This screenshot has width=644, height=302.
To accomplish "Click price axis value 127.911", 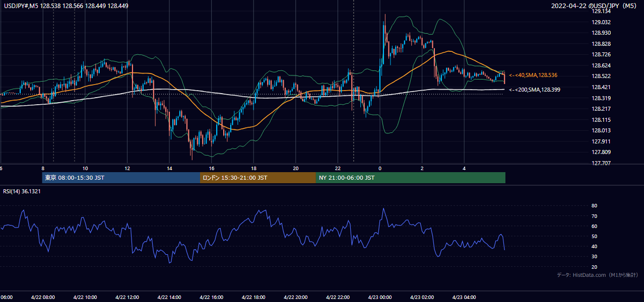I will pyautogui.click(x=601, y=141).
